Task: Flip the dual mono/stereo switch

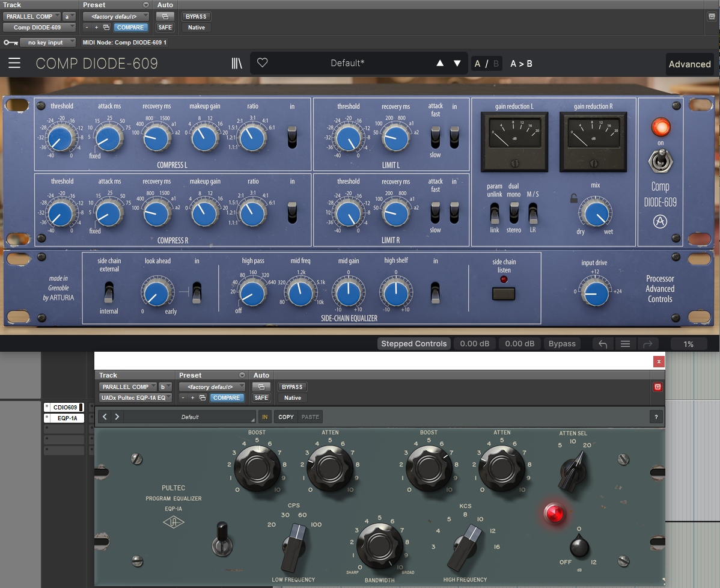Action: [x=514, y=213]
